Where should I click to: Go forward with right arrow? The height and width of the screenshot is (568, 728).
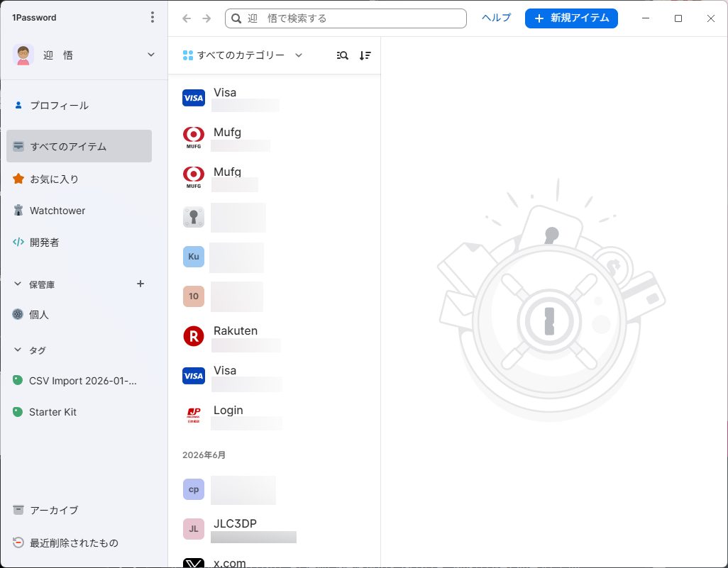[x=206, y=18]
